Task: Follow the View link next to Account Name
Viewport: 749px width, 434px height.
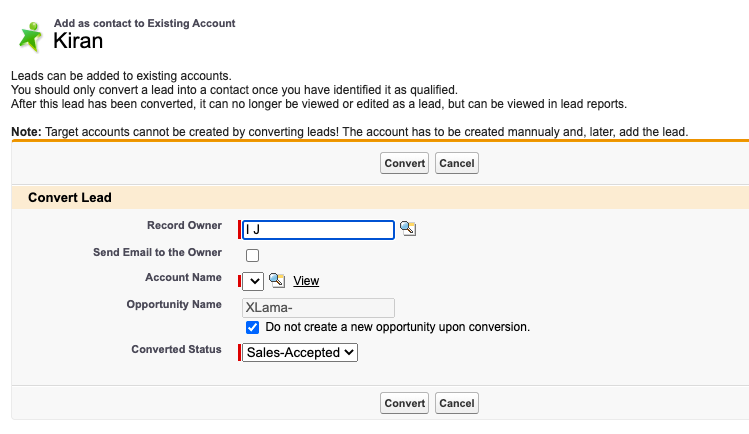Action: click(306, 281)
